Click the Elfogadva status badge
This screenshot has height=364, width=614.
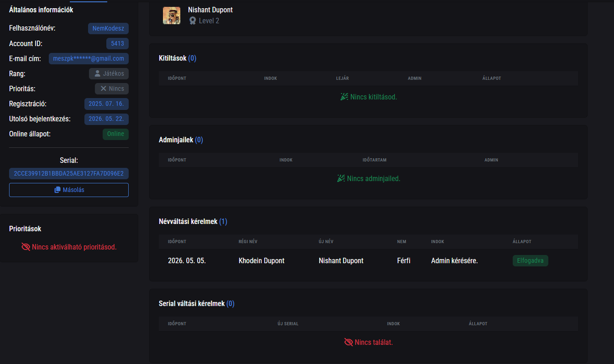pos(530,261)
